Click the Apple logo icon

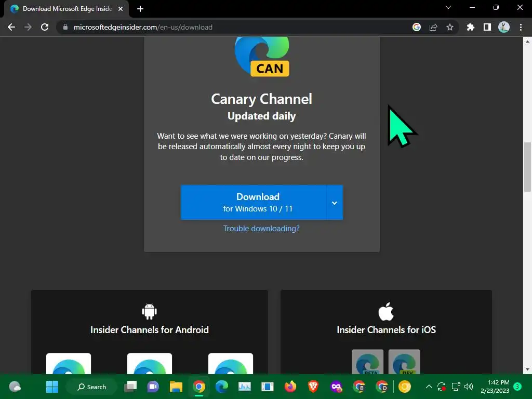tap(386, 312)
